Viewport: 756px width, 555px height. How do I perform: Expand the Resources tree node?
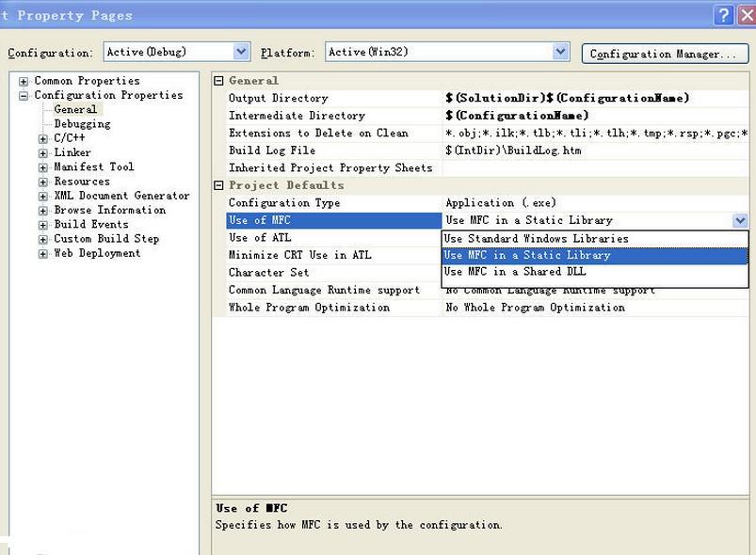(43, 182)
